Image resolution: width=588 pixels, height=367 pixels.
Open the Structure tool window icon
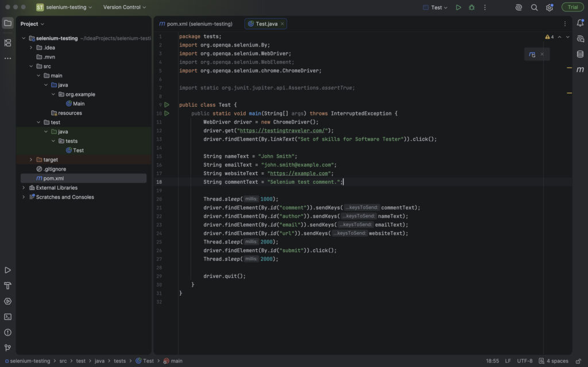(x=7, y=43)
